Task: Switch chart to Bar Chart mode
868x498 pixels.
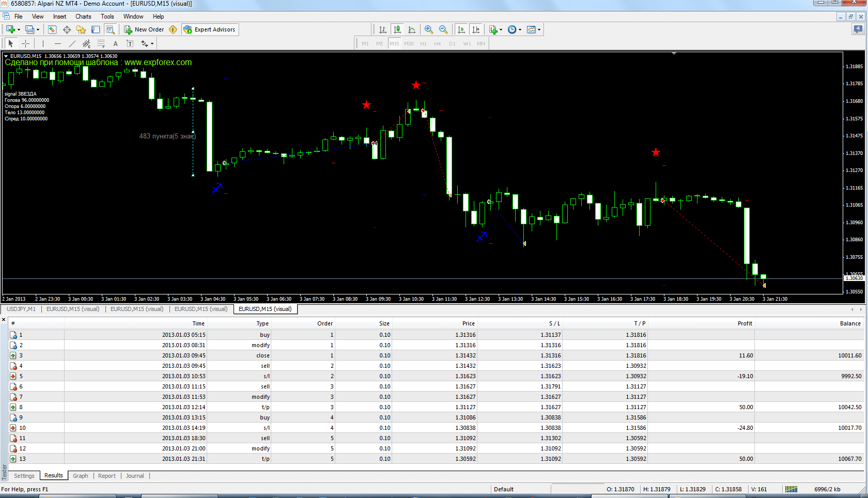Action: click(383, 29)
